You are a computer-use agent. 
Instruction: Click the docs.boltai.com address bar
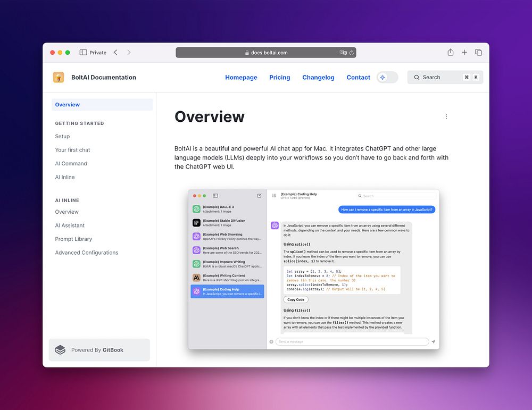click(266, 53)
